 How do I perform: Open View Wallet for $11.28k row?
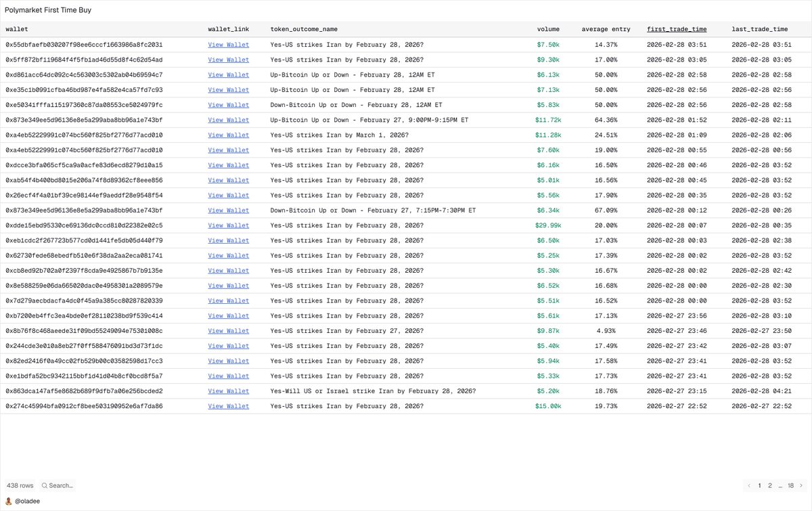click(228, 135)
